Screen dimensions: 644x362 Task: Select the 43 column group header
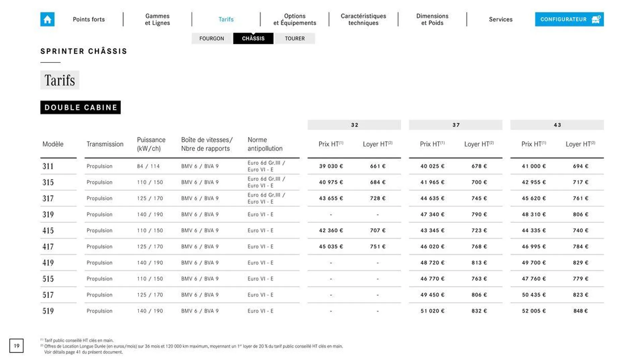click(557, 125)
